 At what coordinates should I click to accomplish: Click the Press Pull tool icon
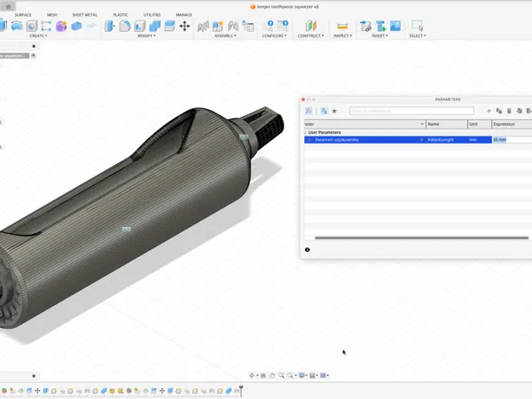tap(110, 26)
